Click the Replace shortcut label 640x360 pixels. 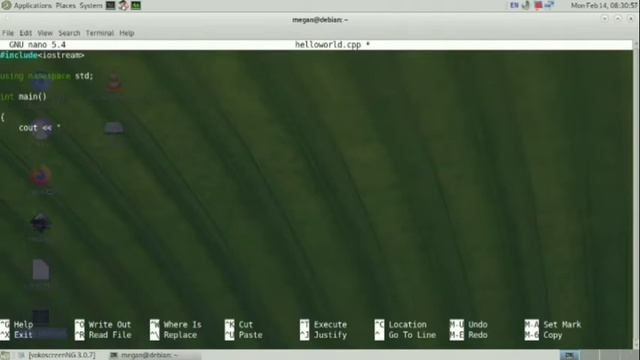pos(180,335)
